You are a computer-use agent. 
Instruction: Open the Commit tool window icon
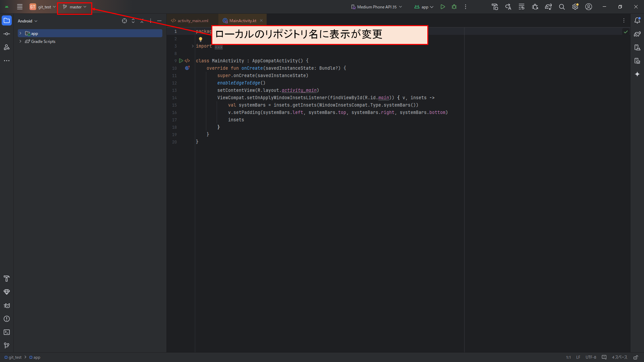[7, 34]
